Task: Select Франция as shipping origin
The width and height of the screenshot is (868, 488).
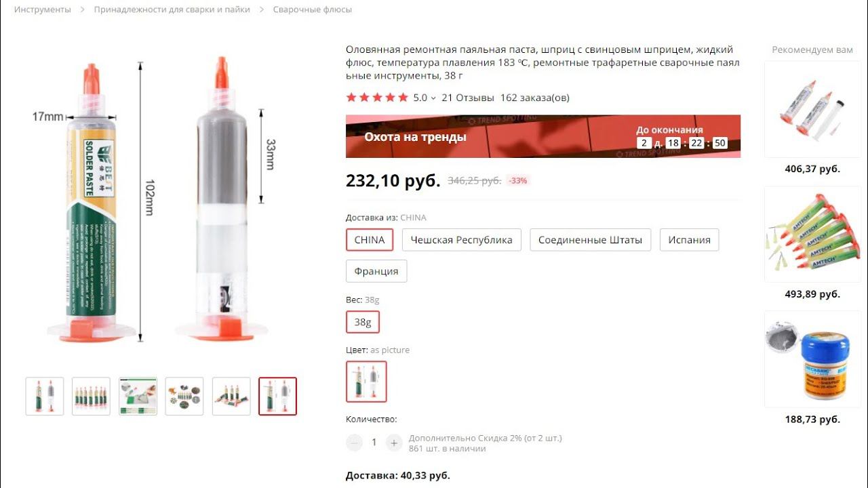Action: point(376,271)
